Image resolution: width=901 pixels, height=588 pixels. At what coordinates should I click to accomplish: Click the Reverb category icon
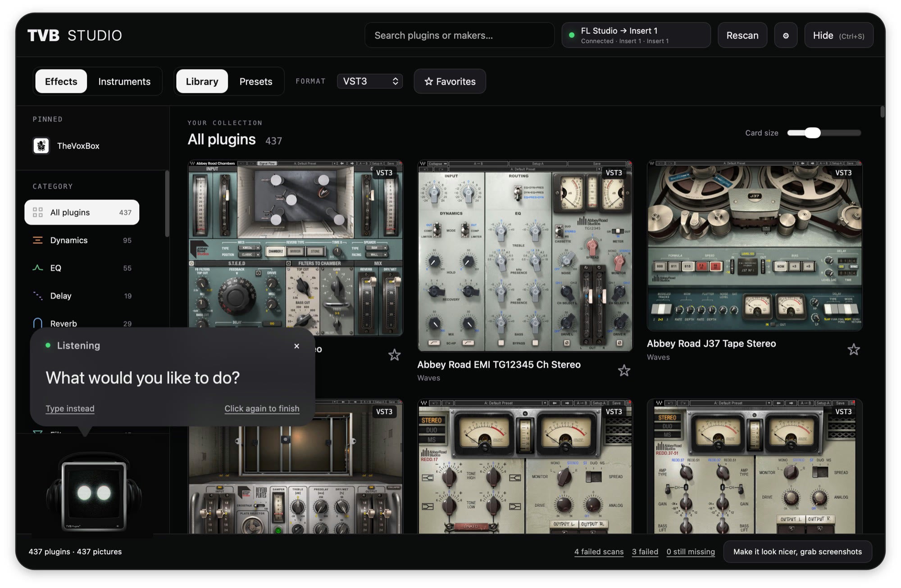pos(38,323)
